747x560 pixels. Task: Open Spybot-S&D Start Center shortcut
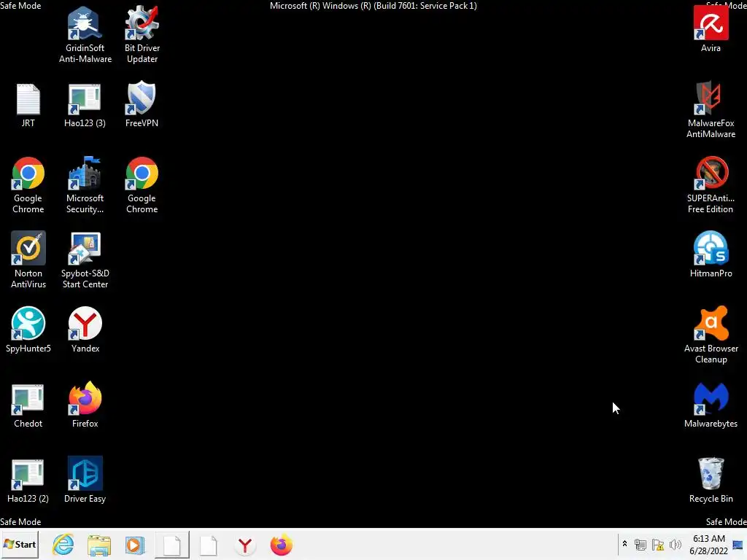pos(85,260)
